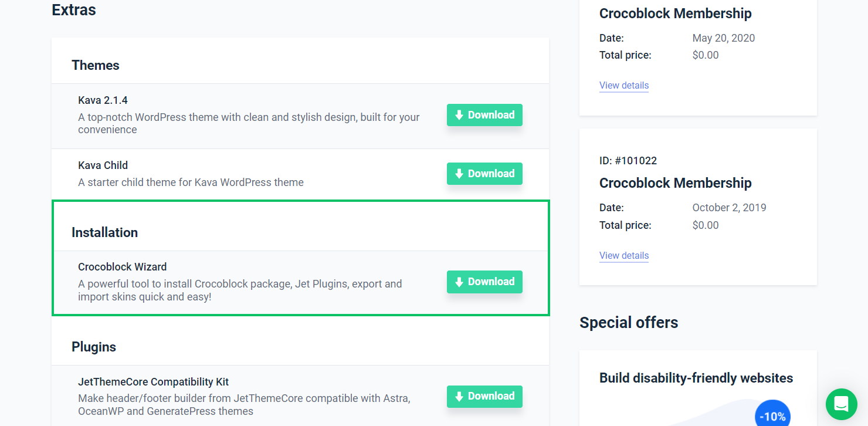Click the Extras heading
This screenshot has width=868, height=426.
pos(74,10)
